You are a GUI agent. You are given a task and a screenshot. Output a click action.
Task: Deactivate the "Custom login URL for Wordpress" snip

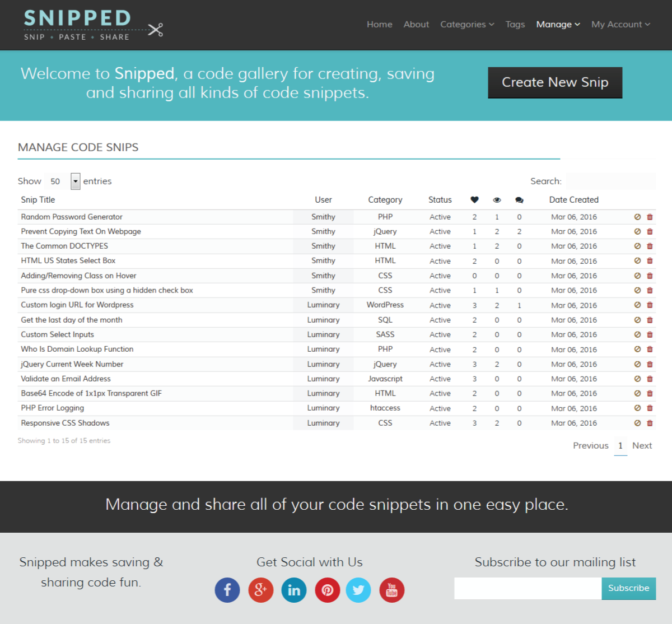tap(637, 305)
